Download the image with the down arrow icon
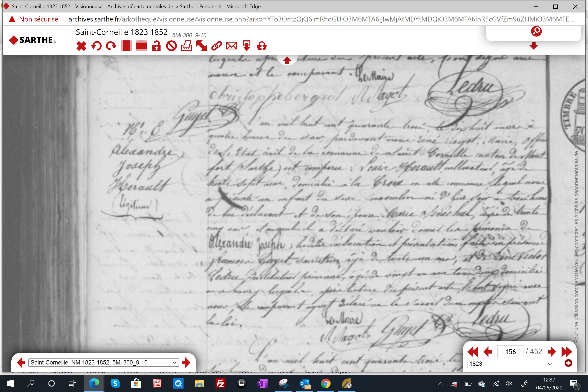Image resolution: width=588 pixels, height=392 pixels. [x=247, y=46]
